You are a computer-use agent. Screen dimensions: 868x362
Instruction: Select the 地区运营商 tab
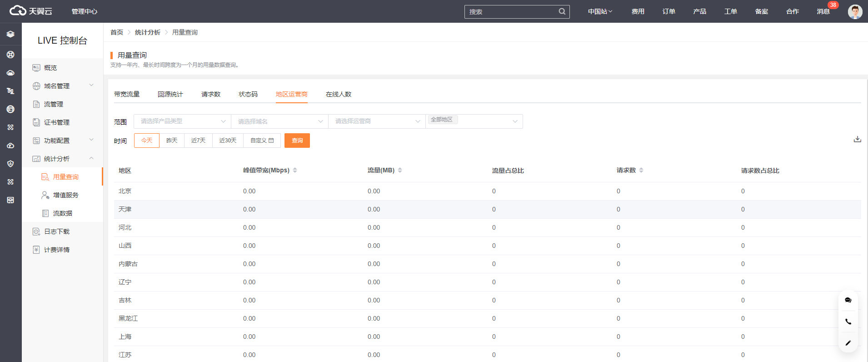tap(292, 94)
